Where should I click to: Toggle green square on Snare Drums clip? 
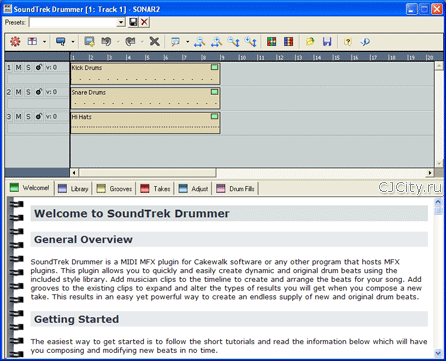click(x=214, y=92)
